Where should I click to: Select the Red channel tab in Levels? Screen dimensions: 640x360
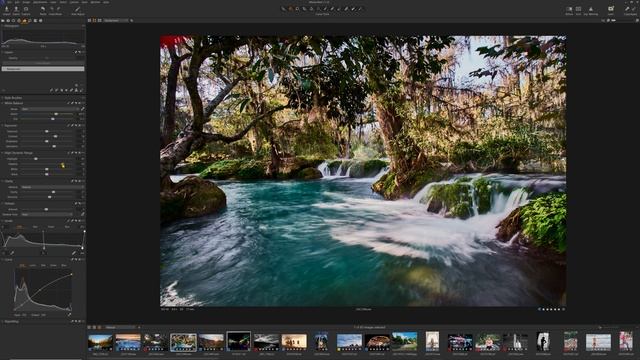click(35, 227)
